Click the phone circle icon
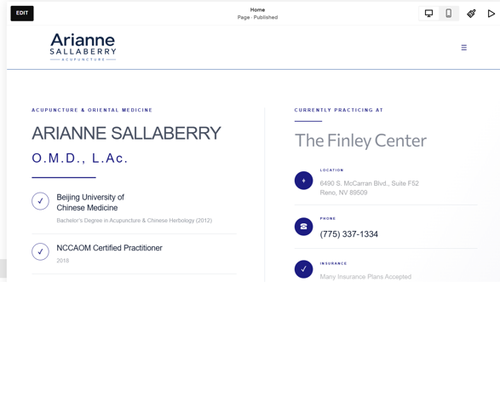Viewport: 500px width, 409px height. 304,227
